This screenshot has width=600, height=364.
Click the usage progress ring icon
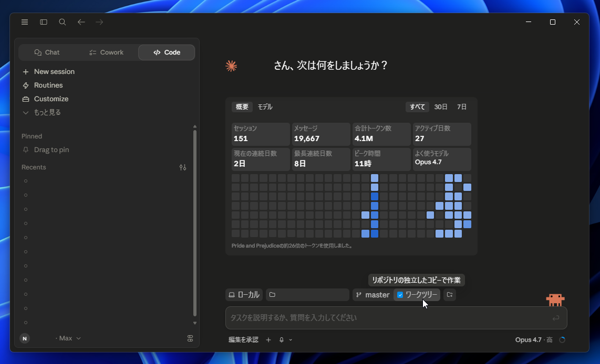coord(562,340)
